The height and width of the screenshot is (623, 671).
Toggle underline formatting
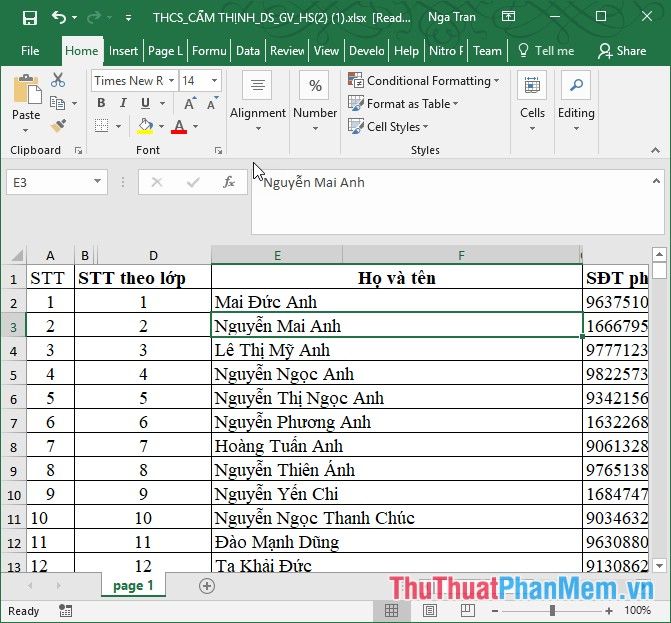click(145, 103)
